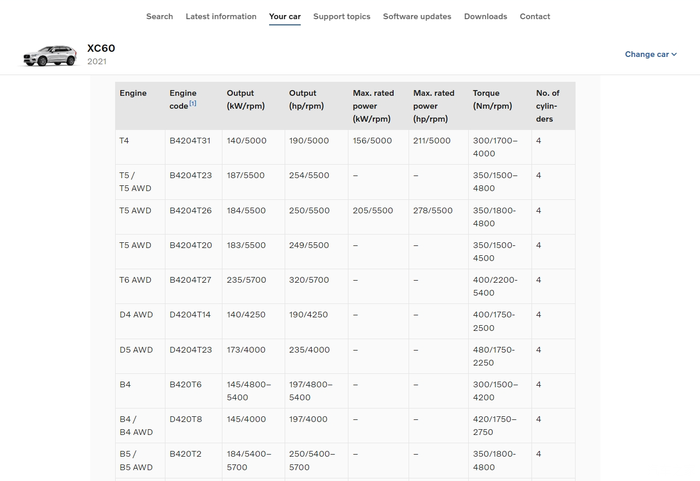The width and height of the screenshot is (700, 481).
Task: Click the XC60 model heading
Action: (102, 48)
